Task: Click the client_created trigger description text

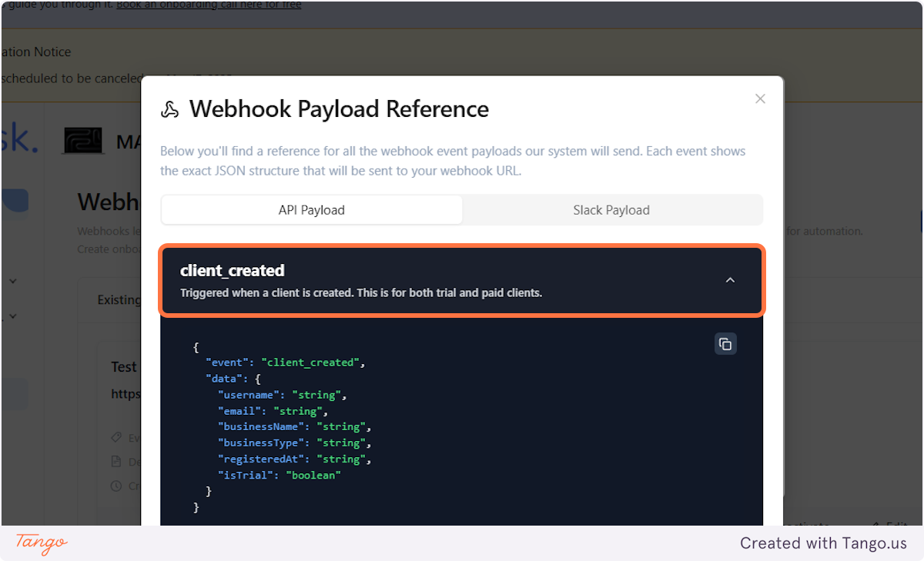Action: (361, 293)
